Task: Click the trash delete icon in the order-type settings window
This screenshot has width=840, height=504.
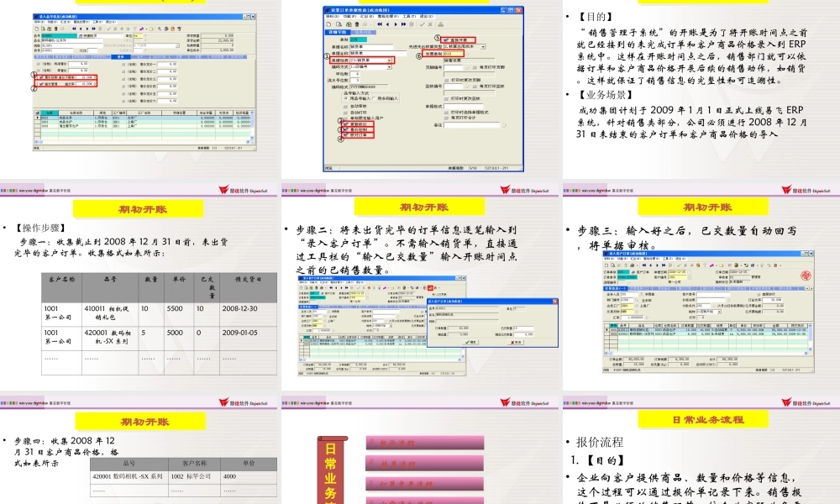Action: click(x=357, y=24)
